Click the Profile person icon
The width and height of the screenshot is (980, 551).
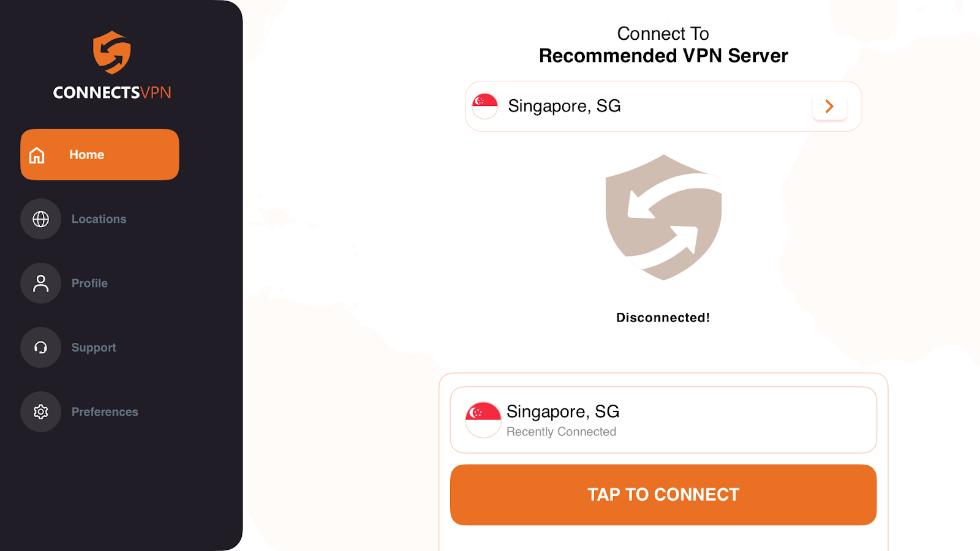[40, 283]
